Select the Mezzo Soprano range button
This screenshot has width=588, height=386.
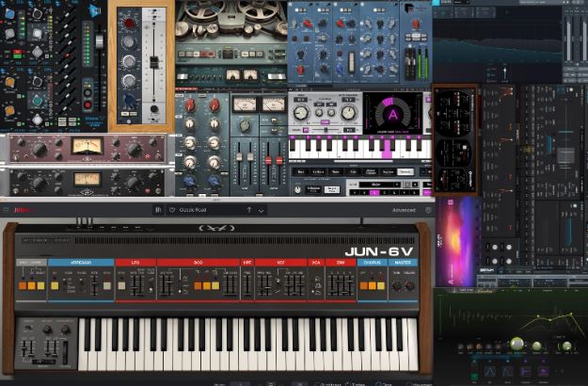[x=371, y=171]
